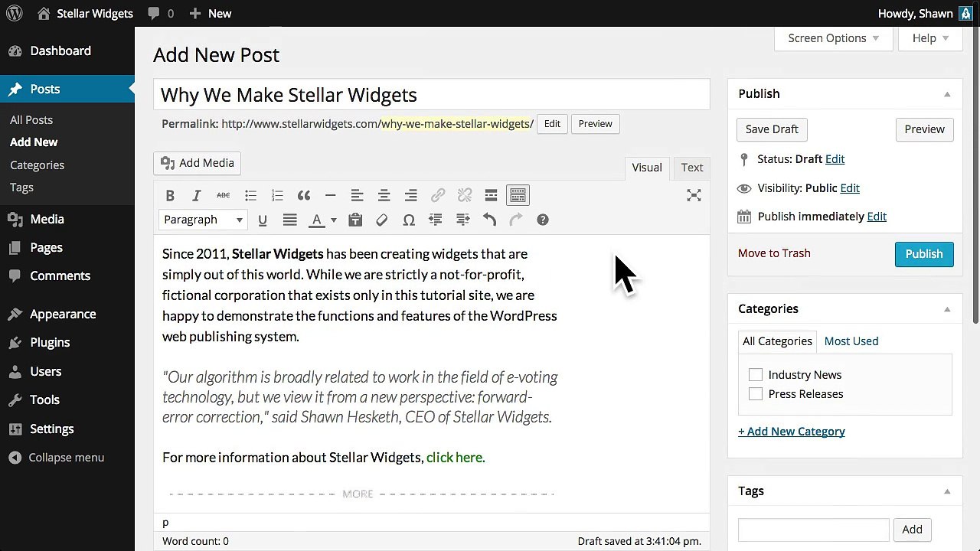This screenshot has height=551, width=980.
Task: Edit the Publish immediately schedule
Action: [x=877, y=217]
